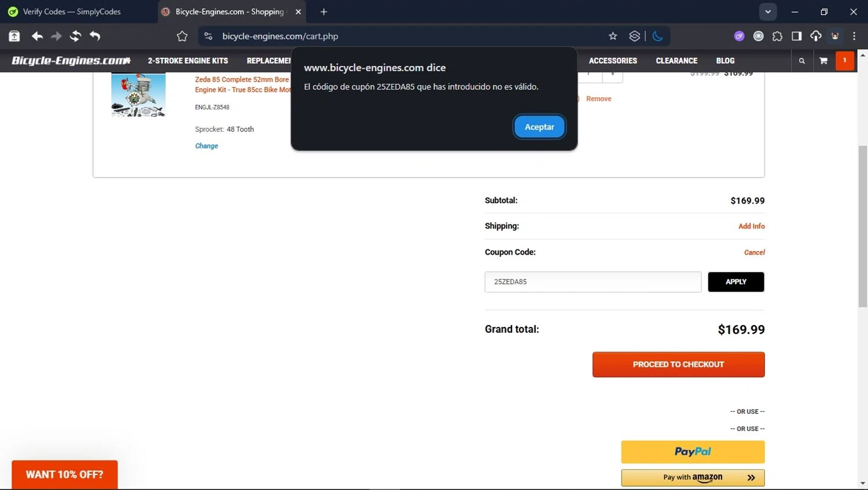The width and height of the screenshot is (868, 490).
Task: Click the page vertical scrollbar thumb
Action: click(863, 226)
